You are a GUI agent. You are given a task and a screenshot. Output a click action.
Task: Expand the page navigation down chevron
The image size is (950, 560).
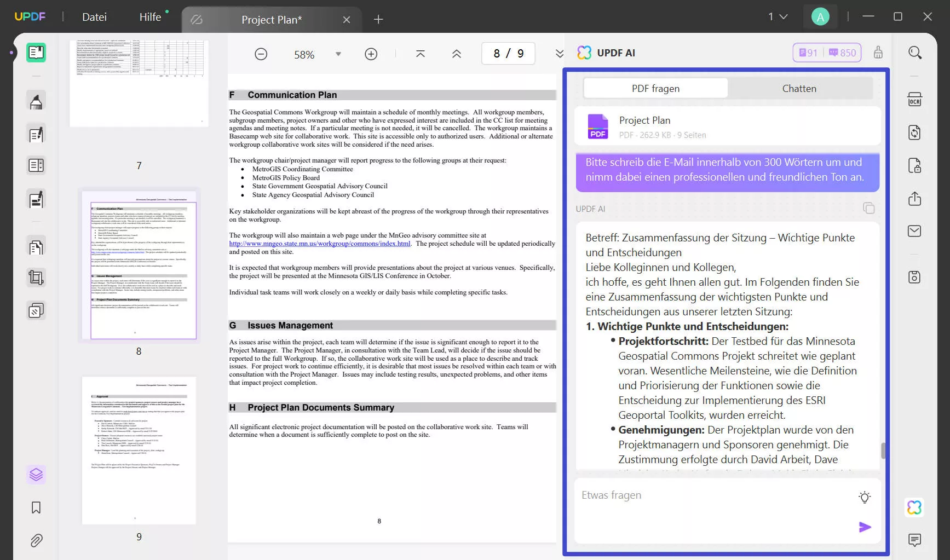pos(559,54)
